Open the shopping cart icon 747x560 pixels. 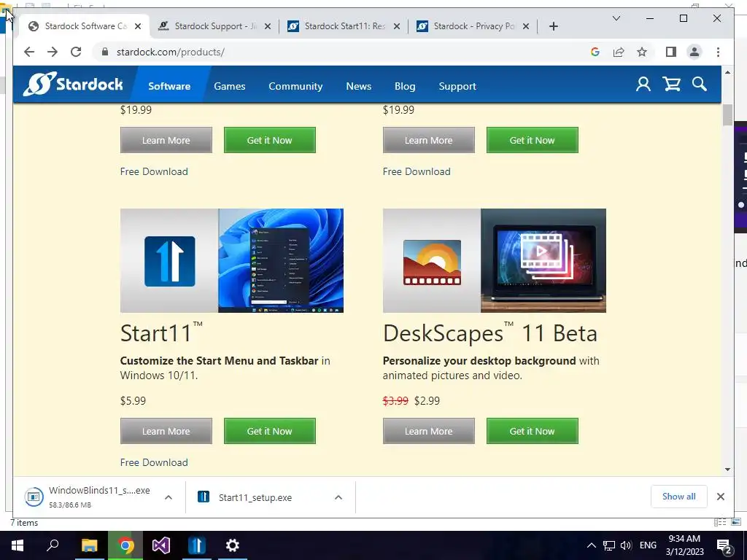pyautogui.click(x=672, y=85)
